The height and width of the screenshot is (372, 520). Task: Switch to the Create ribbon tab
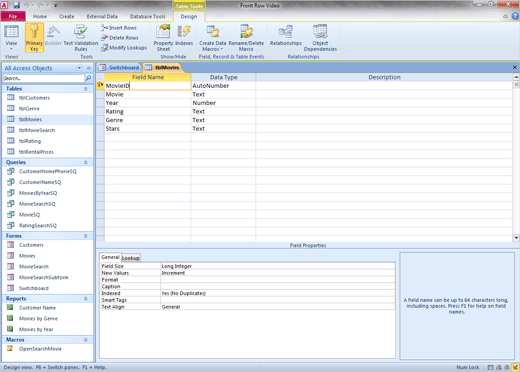(x=67, y=16)
